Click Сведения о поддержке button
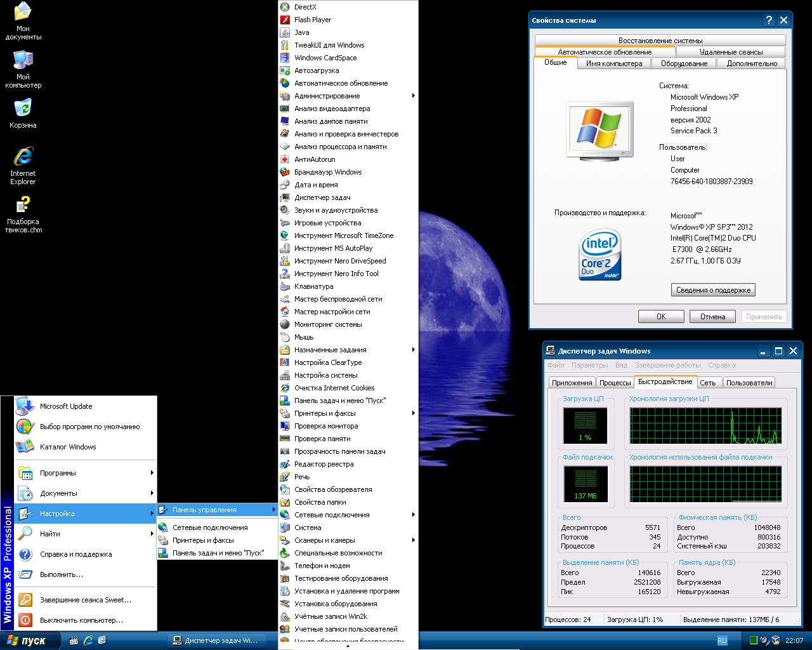Viewport: 812px width, 650px height. tap(713, 290)
